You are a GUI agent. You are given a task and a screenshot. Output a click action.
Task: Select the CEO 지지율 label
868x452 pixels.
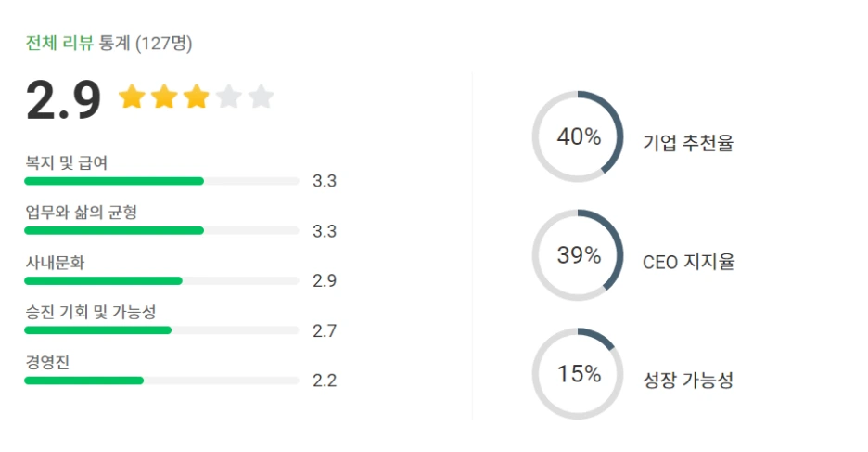tap(689, 262)
